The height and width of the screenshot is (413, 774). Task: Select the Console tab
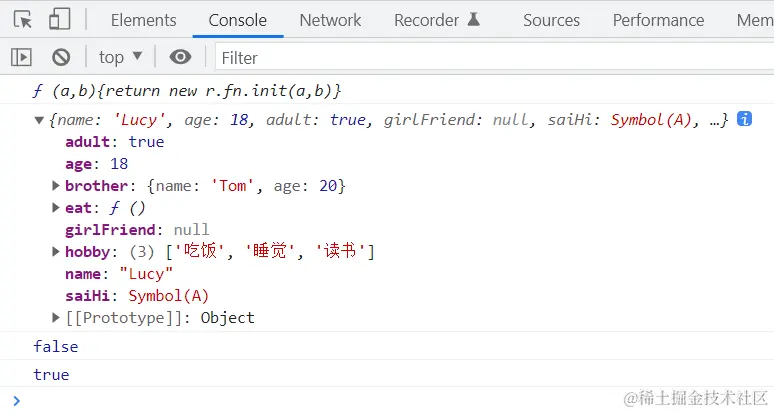click(x=237, y=20)
